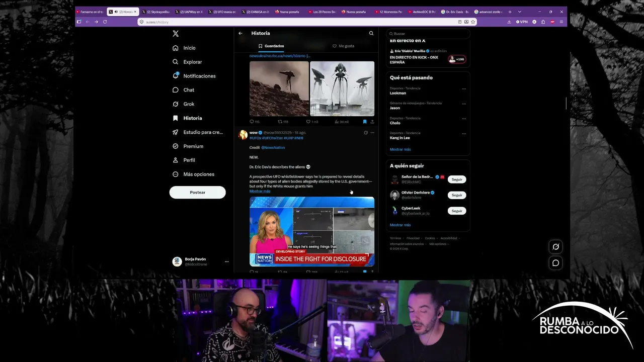Image resolution: width=644 pixels, height=362 pixels.
Task: Open more options on wow's post
Action: pos(372,133)
